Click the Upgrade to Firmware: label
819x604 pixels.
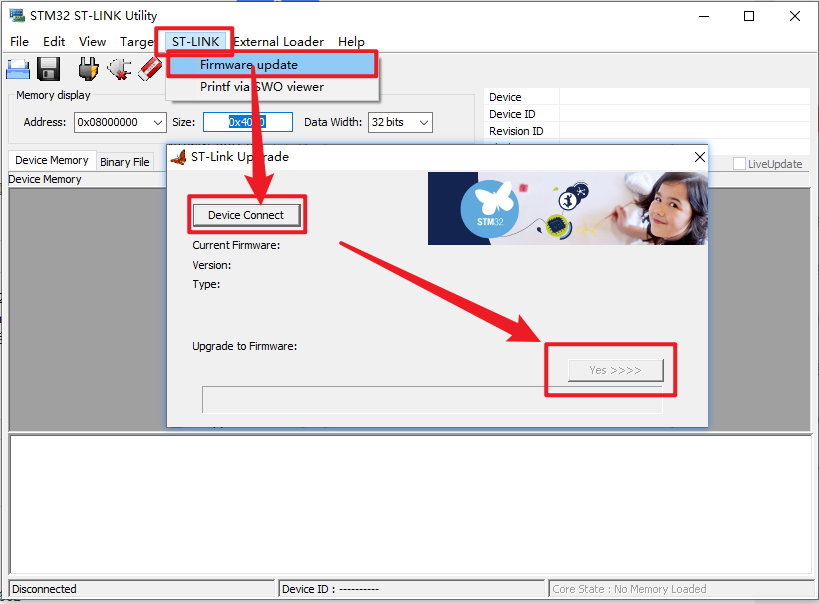pos(244,346)
